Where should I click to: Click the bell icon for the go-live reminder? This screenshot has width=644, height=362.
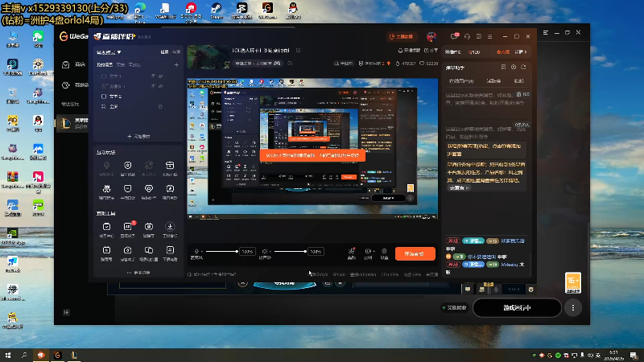coord(400,51)
